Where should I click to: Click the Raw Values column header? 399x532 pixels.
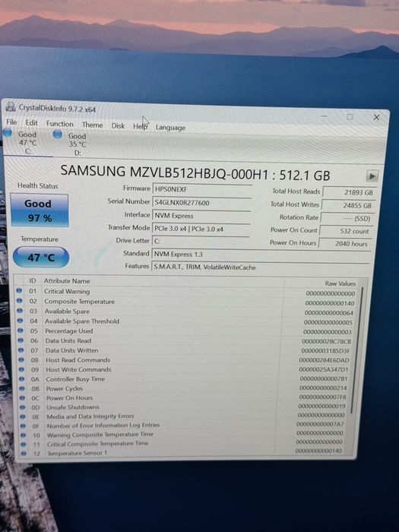(340, 283)
